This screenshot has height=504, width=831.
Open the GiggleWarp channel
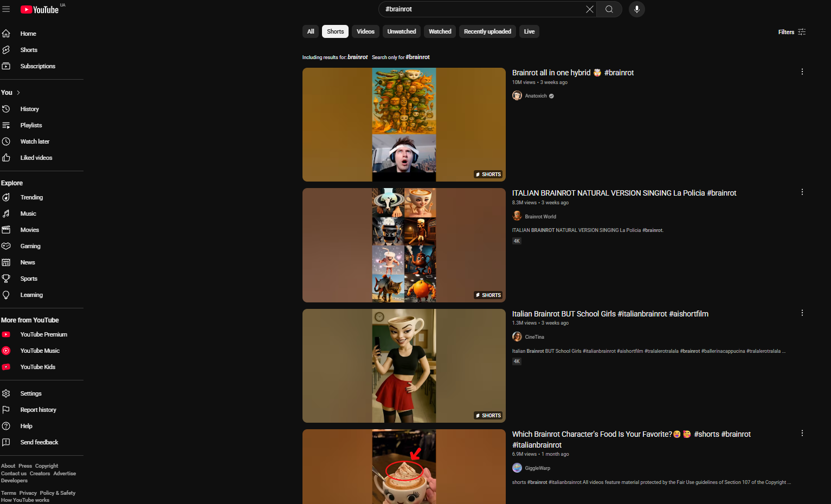(x=537, y=468)
